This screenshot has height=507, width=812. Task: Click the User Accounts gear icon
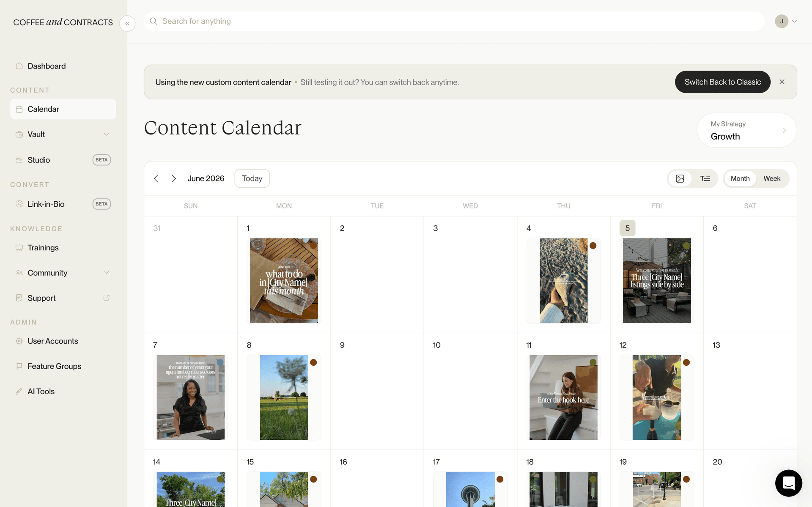pyautogui.click(x=19, y=341)
